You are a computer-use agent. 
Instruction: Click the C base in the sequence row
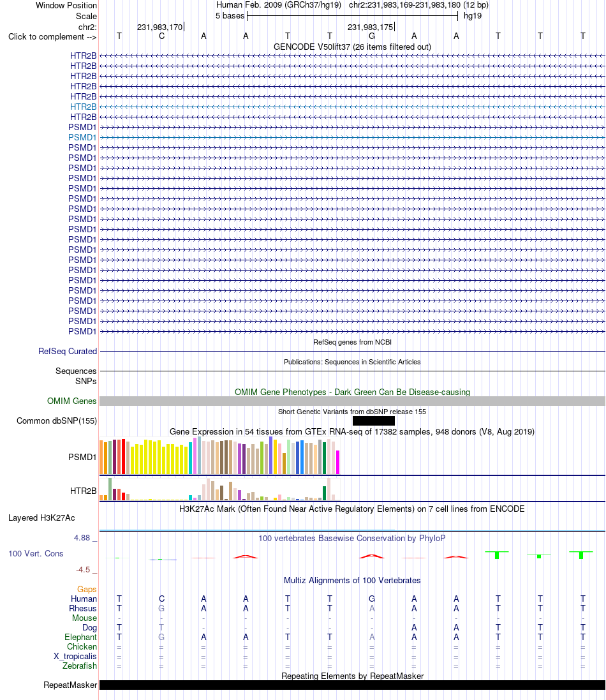point(161,36)
